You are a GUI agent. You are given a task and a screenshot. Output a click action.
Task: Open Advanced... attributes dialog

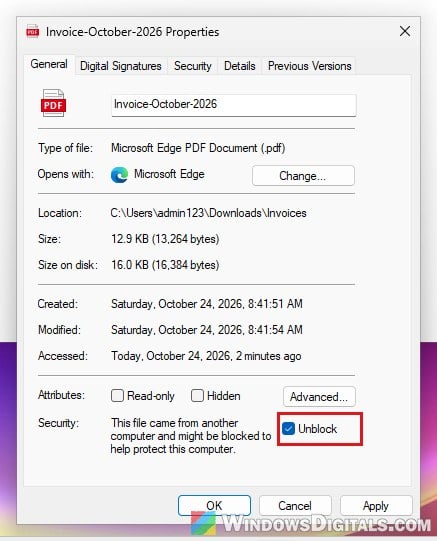click(x=319, y=396)
